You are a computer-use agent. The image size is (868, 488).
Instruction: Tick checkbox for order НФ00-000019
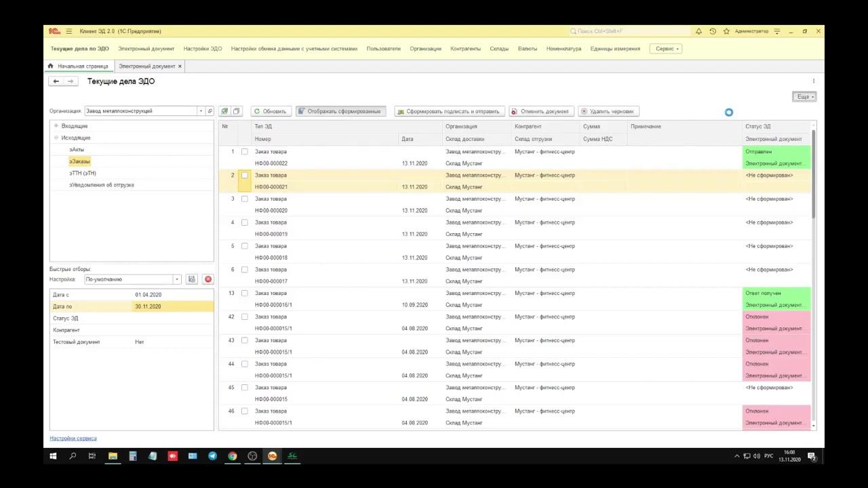tap(245, 222)
